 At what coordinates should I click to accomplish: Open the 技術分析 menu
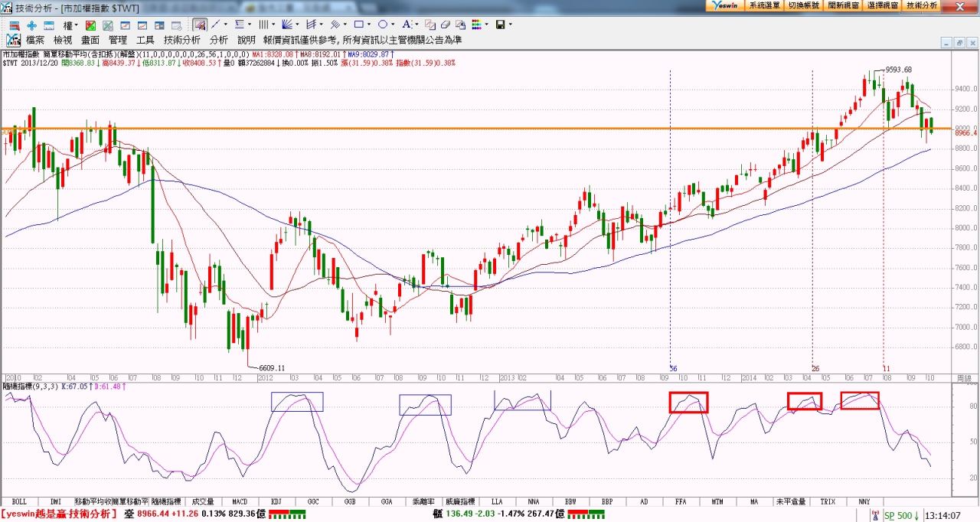(181, 40)
